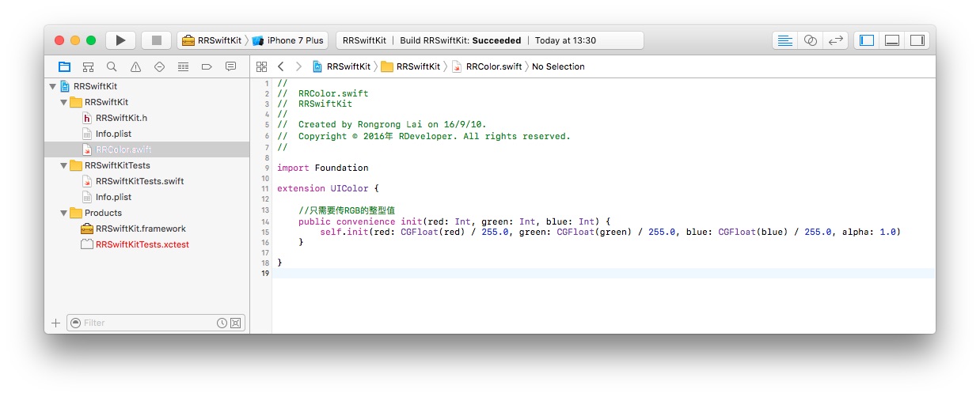This screenshot has height=397, width=980.
Task: Show the version editor
Action: [x=835, y=40]
